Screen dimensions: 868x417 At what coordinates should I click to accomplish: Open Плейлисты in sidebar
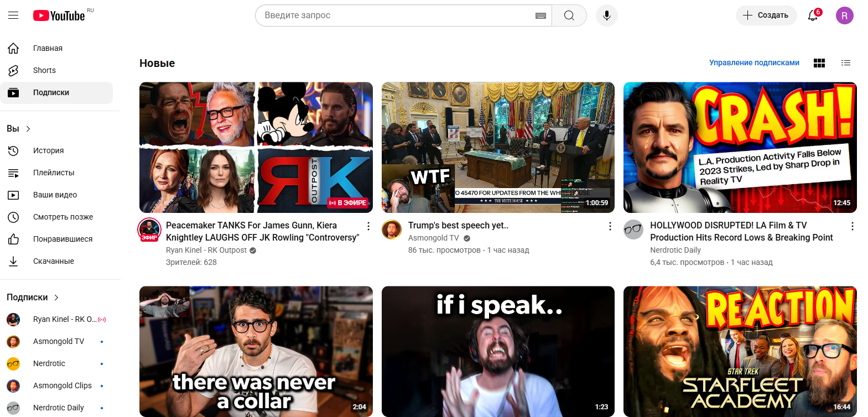pos(56,173)
